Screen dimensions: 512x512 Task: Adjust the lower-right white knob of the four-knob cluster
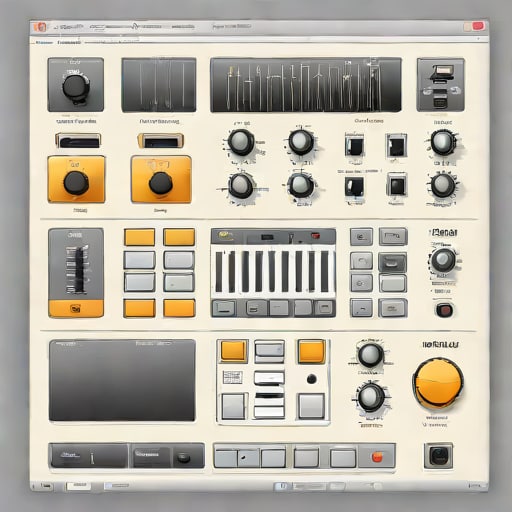(301, 185)
